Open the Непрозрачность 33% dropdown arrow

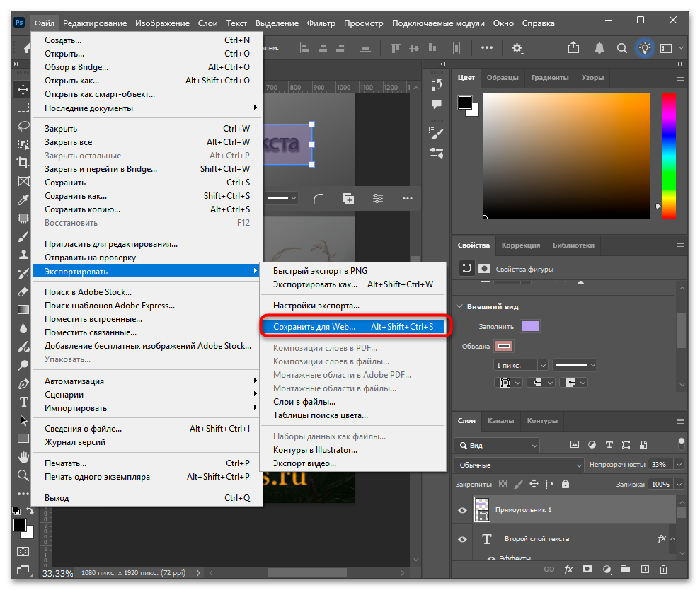[679, 465]
